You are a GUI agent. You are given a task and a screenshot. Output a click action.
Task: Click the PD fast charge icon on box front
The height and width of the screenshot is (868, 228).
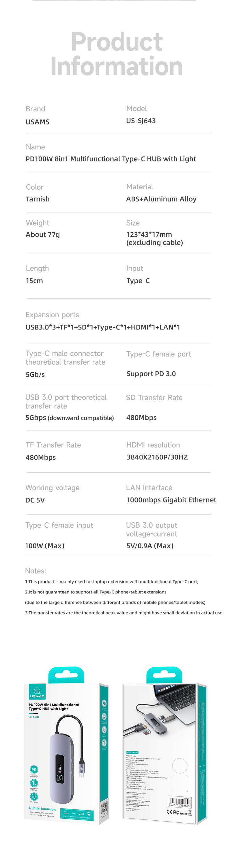click(x=34, y=769)
